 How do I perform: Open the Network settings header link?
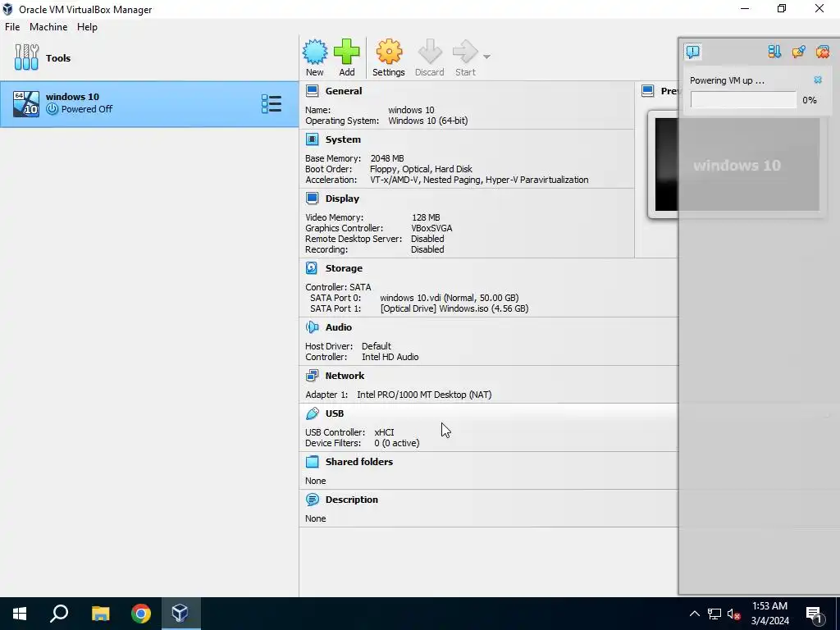(345, 376)
